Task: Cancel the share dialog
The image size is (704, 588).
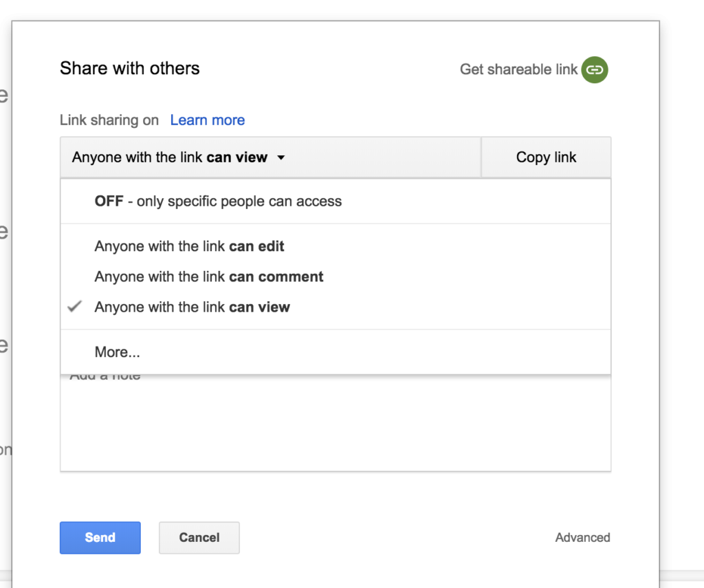Action: (199, 538)
